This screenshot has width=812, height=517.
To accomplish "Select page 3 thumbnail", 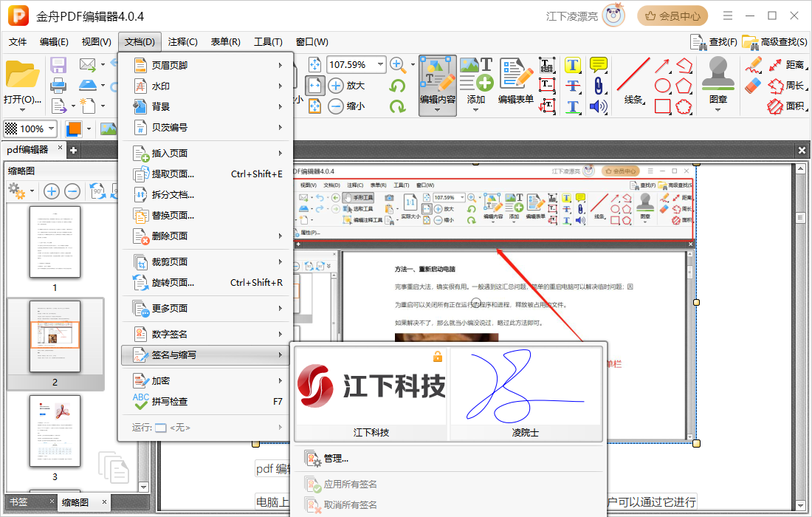I will click(55, 431).
